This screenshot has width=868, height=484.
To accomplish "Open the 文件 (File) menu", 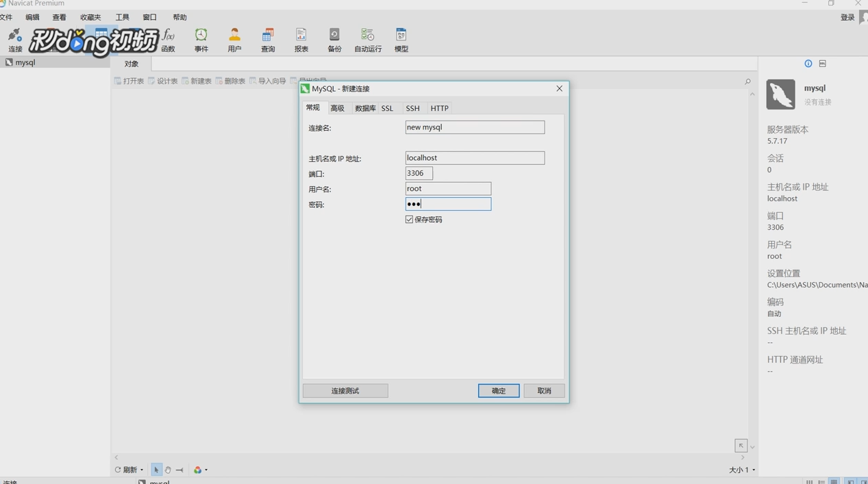I will [x=6, y=17].
